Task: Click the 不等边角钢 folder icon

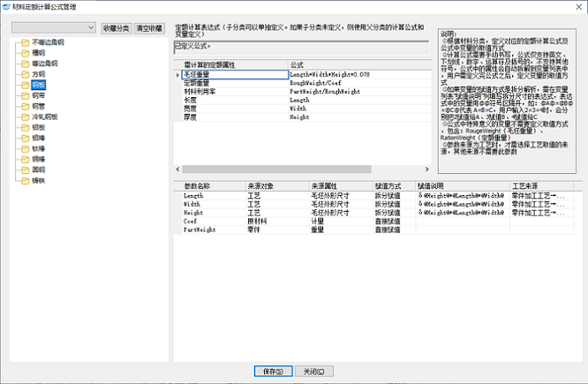Action: coord(24,41)
